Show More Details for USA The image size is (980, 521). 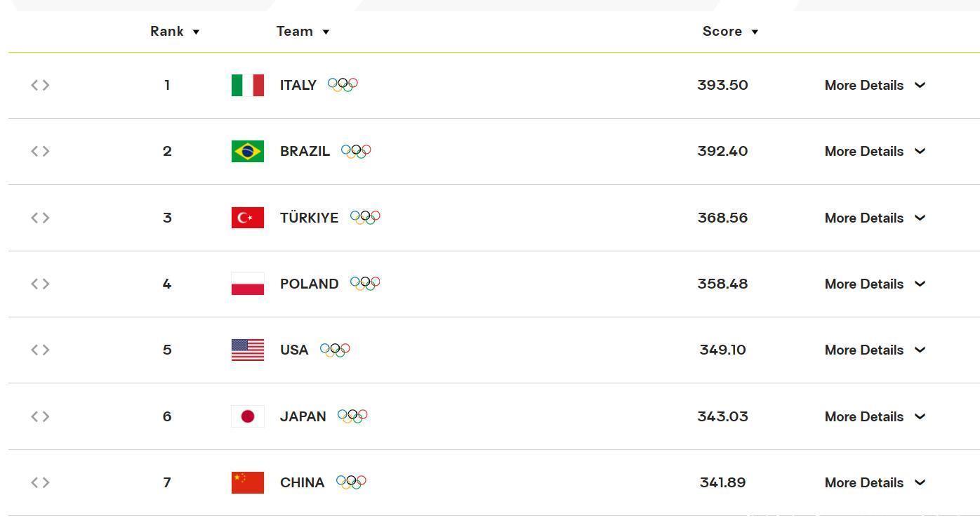tap(875, 350)
